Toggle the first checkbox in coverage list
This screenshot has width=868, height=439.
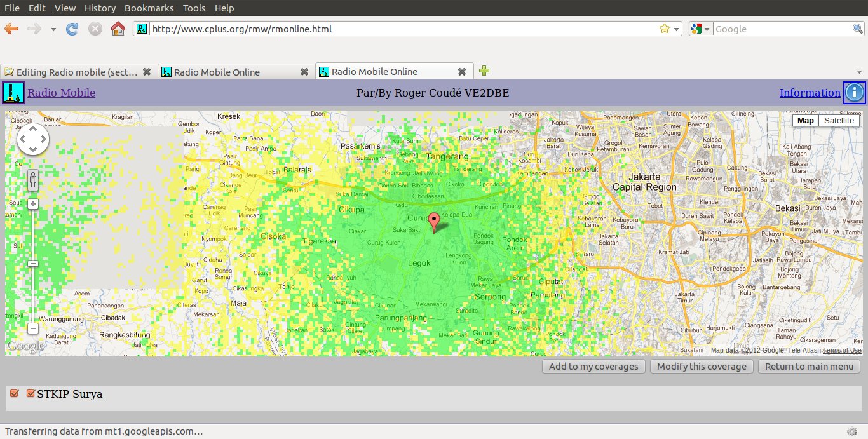[15, 394]
